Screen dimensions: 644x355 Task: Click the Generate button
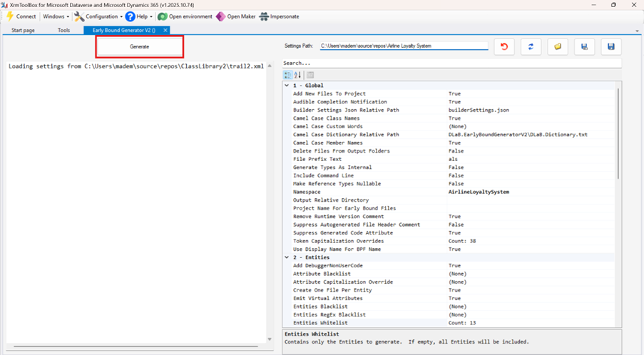pos(140,46)
